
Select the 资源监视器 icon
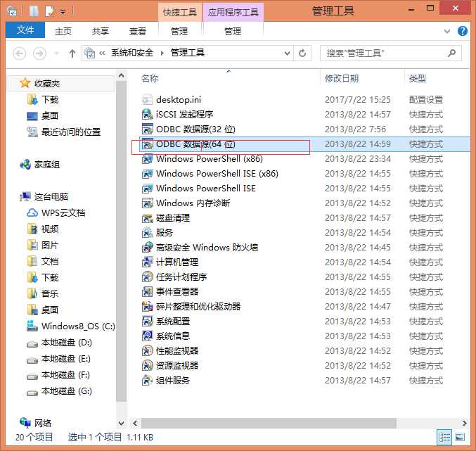(147, 366)
